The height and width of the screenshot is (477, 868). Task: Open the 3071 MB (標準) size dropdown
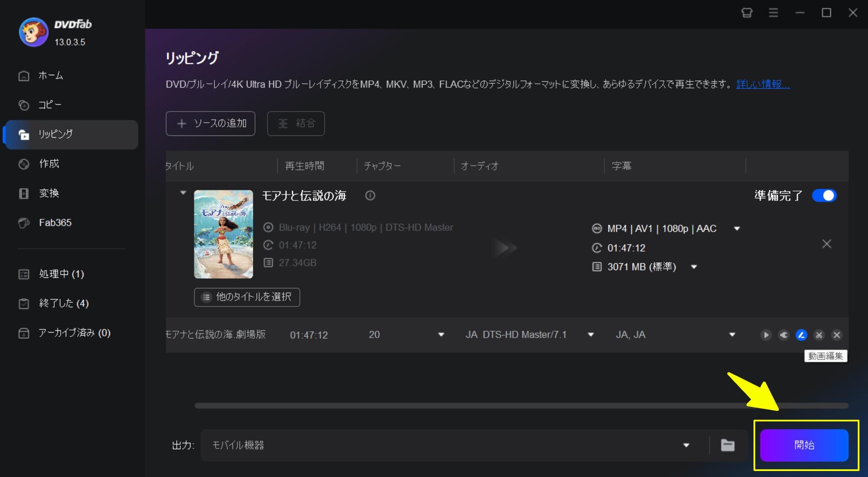694,267
